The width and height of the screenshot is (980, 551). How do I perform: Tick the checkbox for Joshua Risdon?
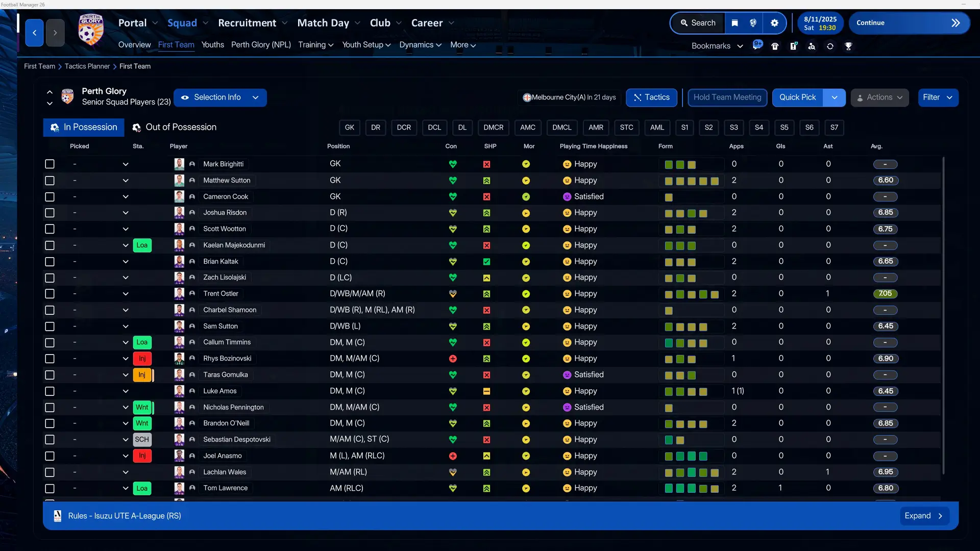pyautogui.click(x=50, y=213)
